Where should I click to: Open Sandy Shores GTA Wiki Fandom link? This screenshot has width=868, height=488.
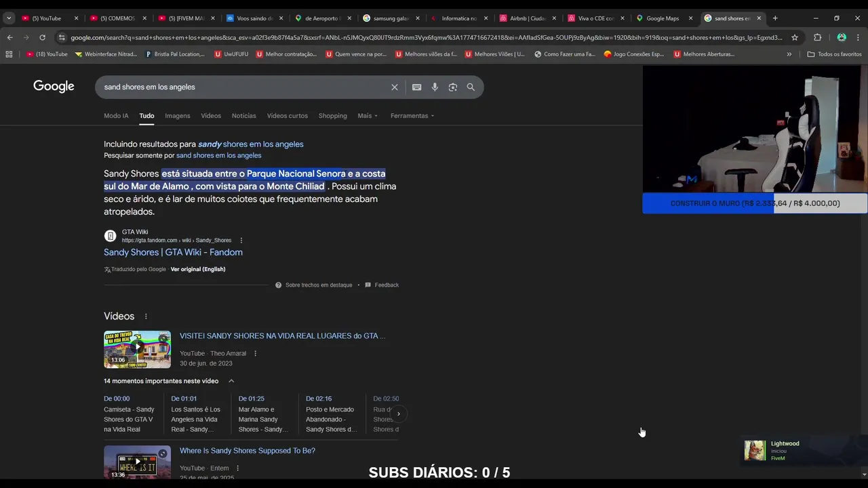(x=173, y=252)
